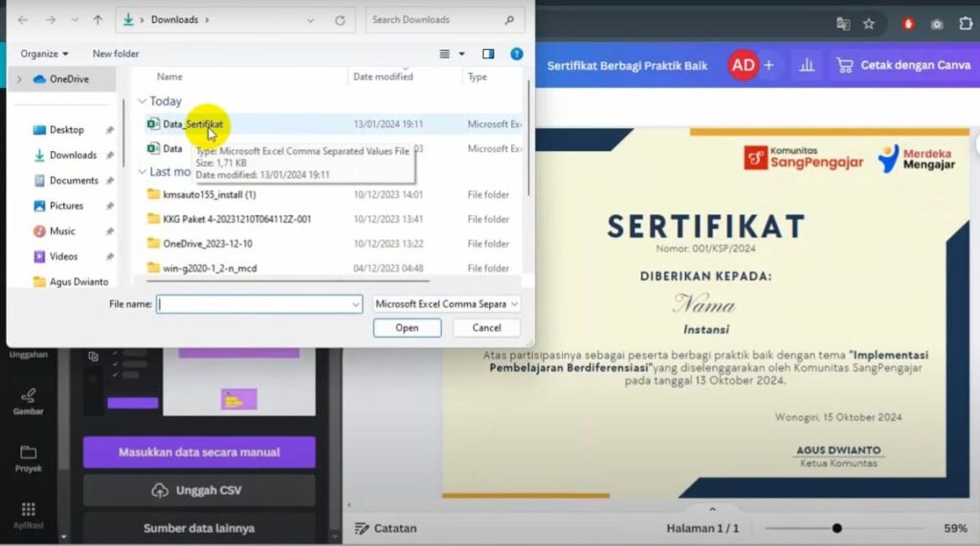Image resolution: width=980 pixels, height=546 pixels.
Task: Open recent locations chevron beside forward arrow
Action: 75,20
